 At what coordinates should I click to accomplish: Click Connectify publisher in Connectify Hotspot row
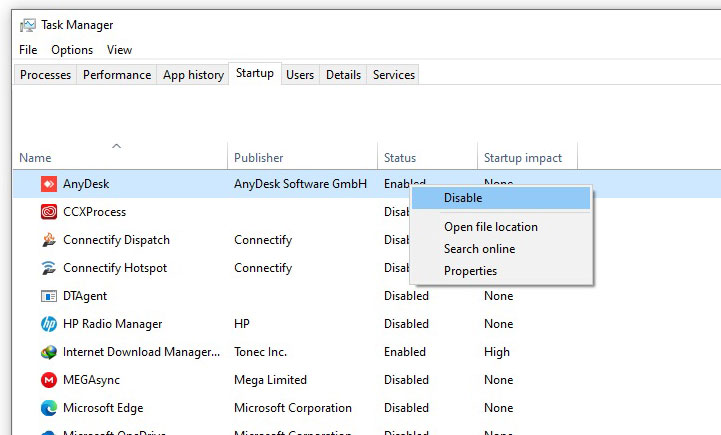(263, 268)
